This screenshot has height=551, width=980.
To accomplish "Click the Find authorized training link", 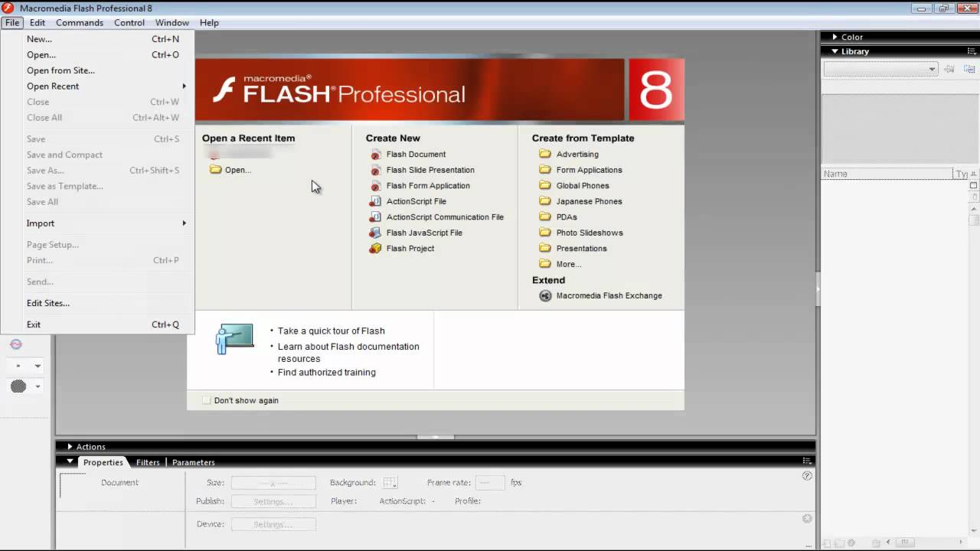I will click(x=327, y=373).
